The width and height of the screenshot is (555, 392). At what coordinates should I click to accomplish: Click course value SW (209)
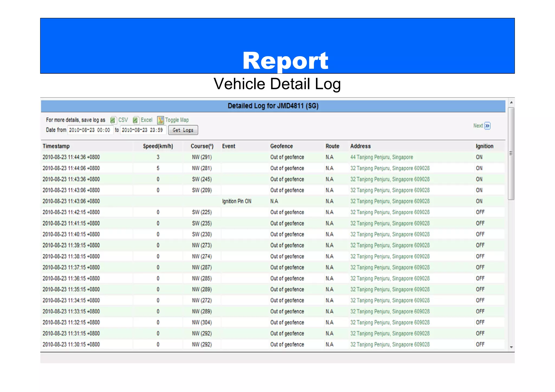pos(202,190)
